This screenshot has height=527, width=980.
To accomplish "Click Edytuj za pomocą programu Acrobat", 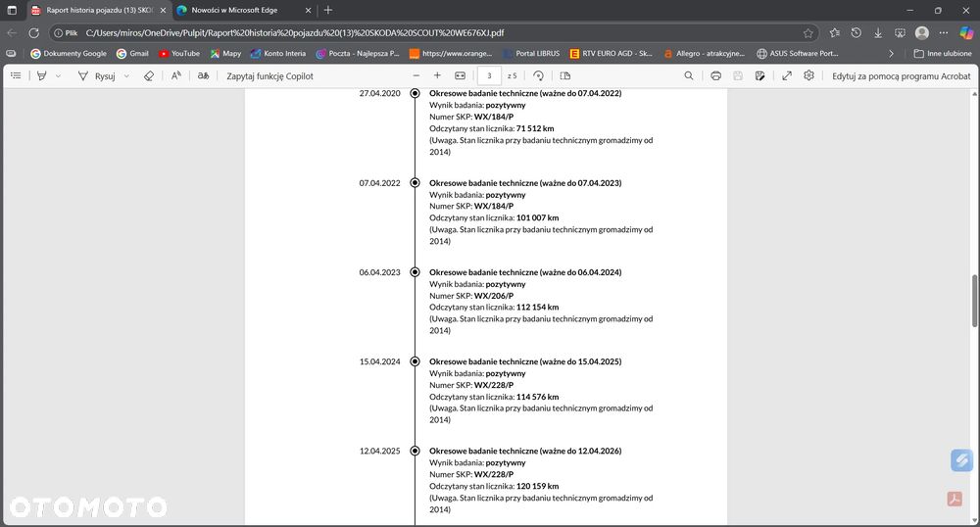I will (x=902, y=76).
